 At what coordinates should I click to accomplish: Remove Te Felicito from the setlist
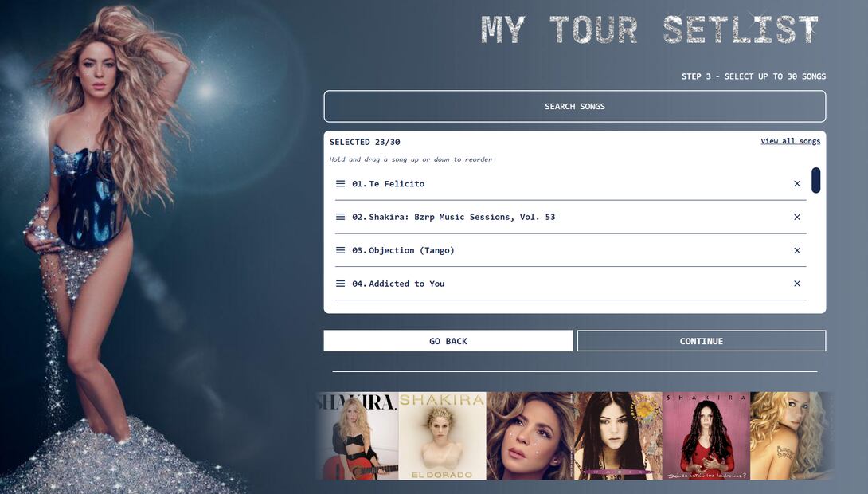796,184
